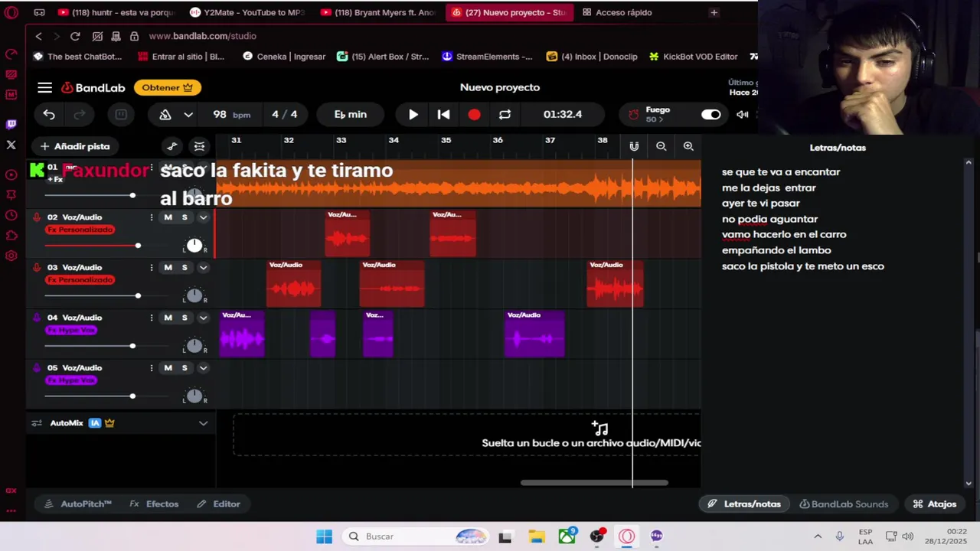Open track 02 three-dot menu
980x551 pixels.
[151, 217]
